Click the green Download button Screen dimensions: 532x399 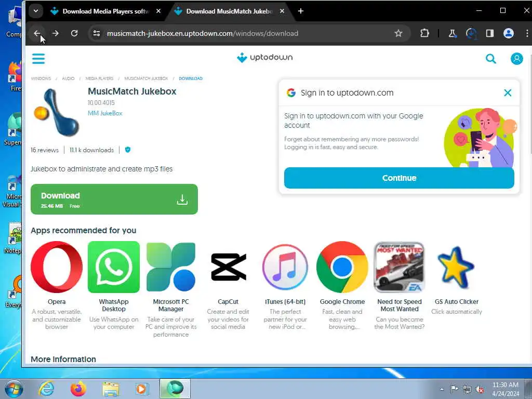pos(114,199)
